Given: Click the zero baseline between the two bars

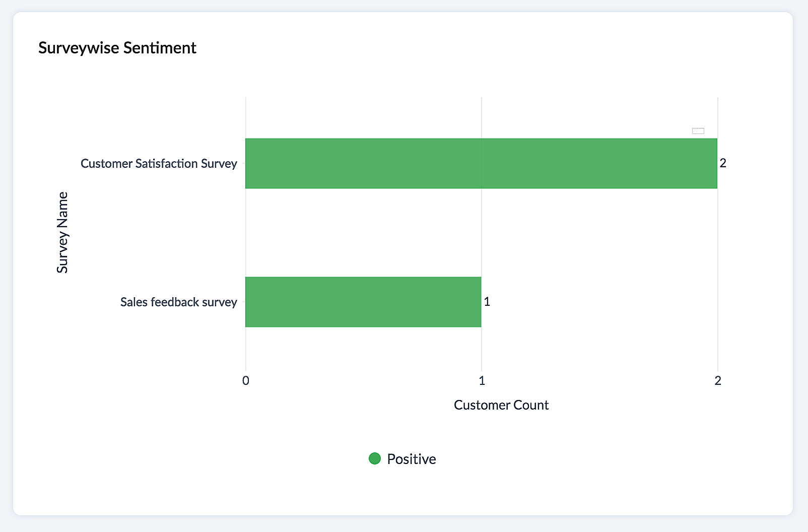Looking at the screenshot, I should click(x=246, y=232).
